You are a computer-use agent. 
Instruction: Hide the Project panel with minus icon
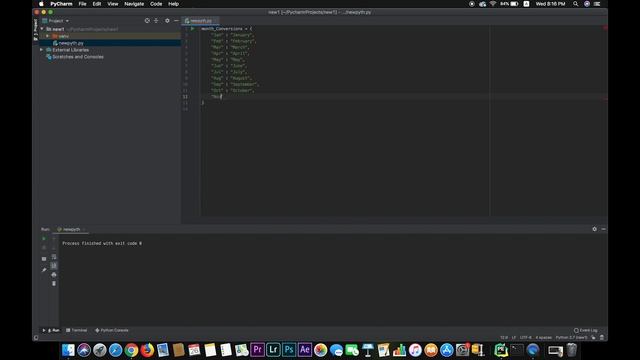coord(176,20)
